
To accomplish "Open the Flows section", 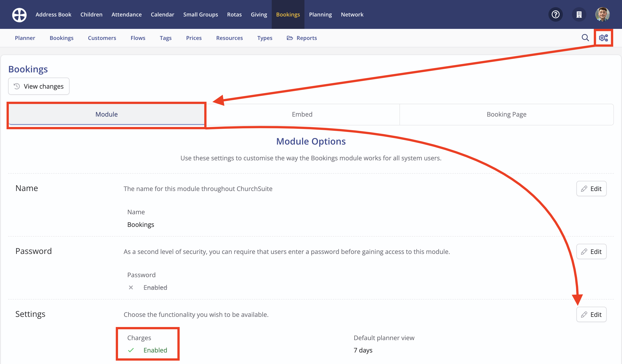I will 138,38.
